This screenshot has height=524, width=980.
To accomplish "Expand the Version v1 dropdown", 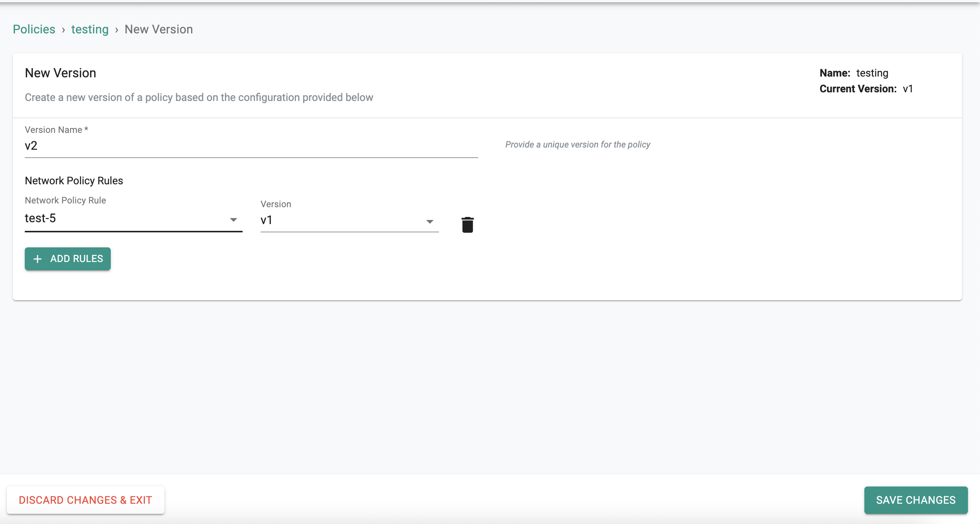I will point(349,221).
